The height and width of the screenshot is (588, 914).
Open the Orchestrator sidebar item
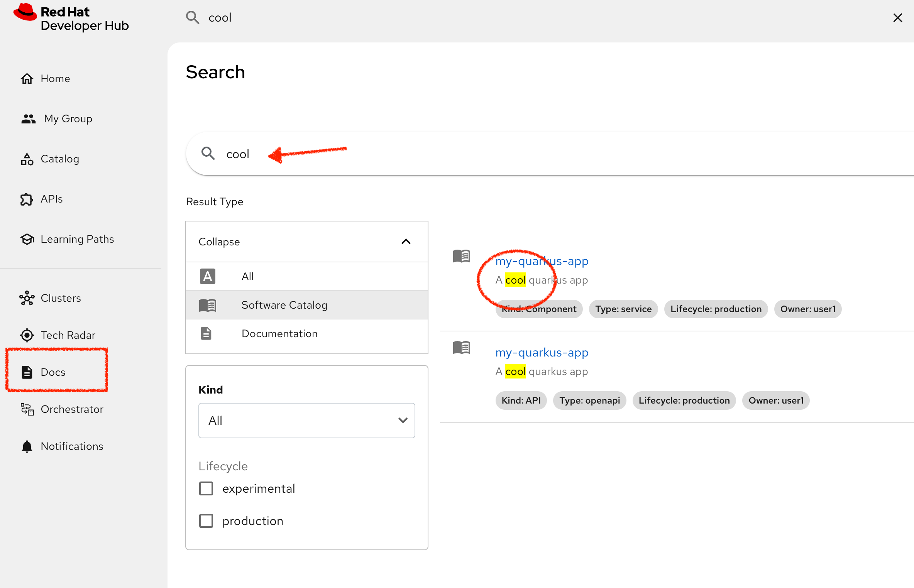72,409
